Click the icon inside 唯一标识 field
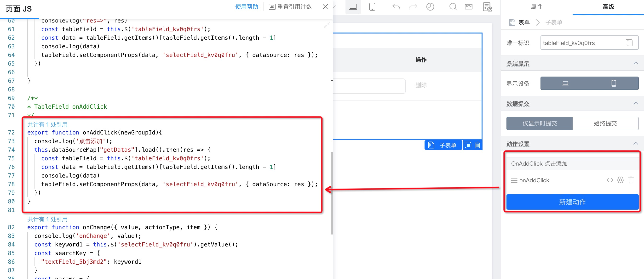Screen dimensions: 644x279 (x=629, y=43)
